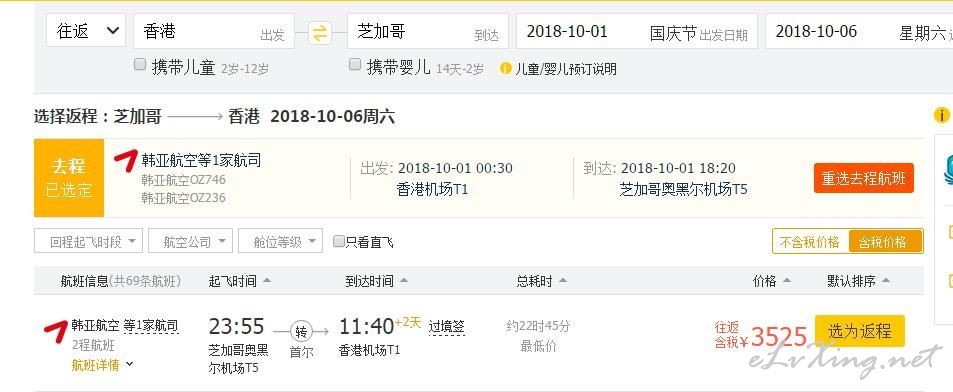Switch to 含税价格 tab
Image resolution: width=953 pixels, height=392 pixels.
click(x=885, y=242)
